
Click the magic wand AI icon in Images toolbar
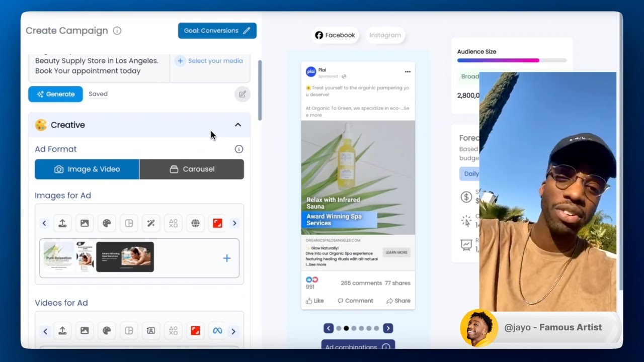[151, 223]
